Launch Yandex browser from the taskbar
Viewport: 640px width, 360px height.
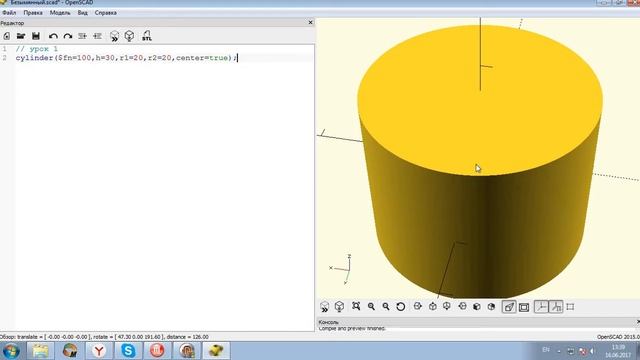pos(99,351)
